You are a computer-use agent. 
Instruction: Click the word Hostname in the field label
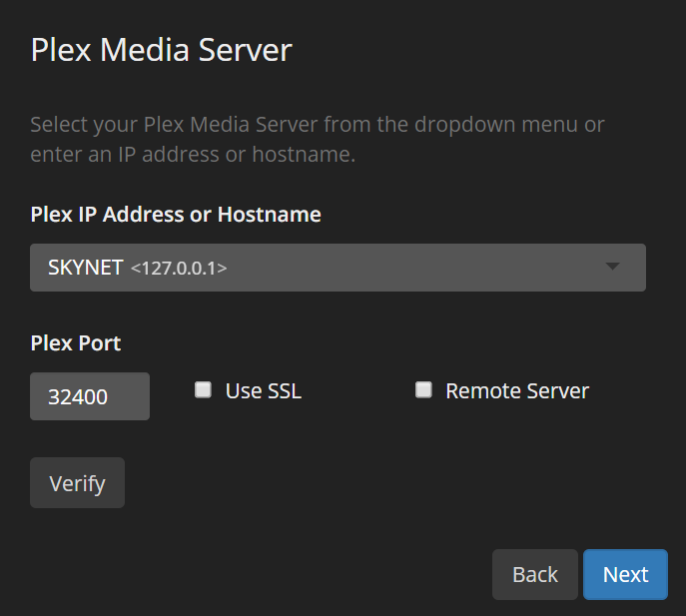[x=270, y=214]
